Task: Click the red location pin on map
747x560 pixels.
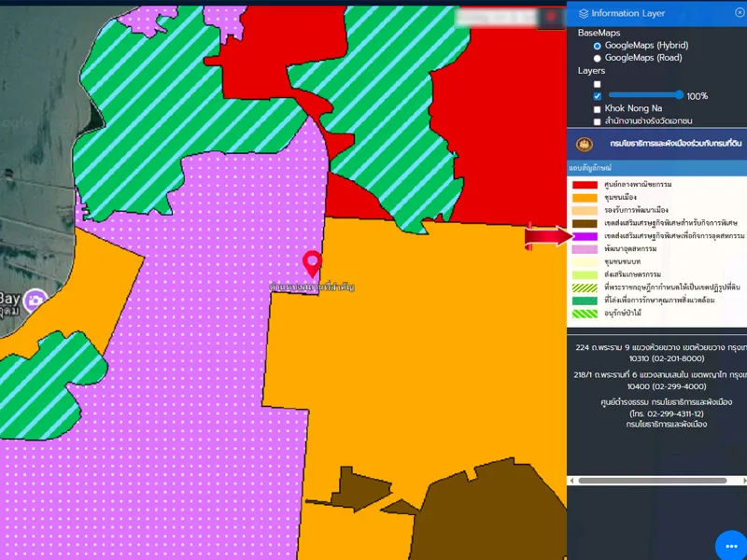Action: (312, 263)
